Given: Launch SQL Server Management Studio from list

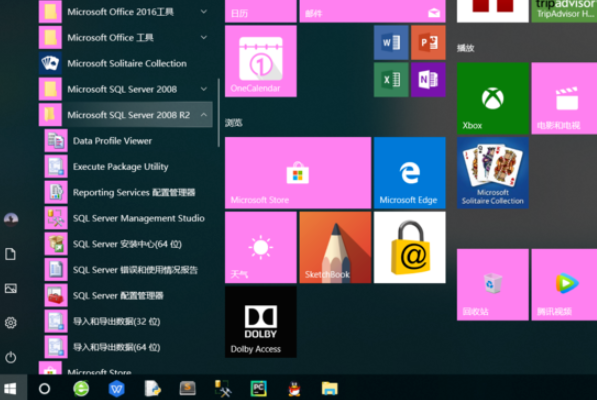Looking at the screenshot, I should coord(126,218).
